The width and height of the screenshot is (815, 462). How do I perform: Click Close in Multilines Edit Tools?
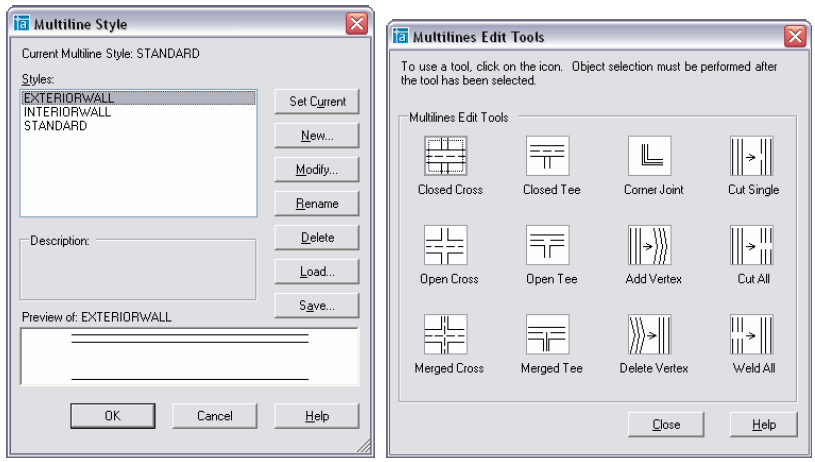666,425
